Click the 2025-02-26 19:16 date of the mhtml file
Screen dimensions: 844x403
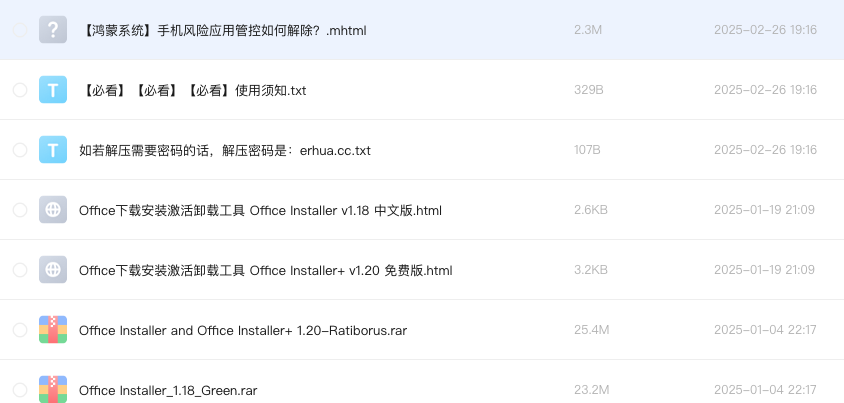point(765,30)
